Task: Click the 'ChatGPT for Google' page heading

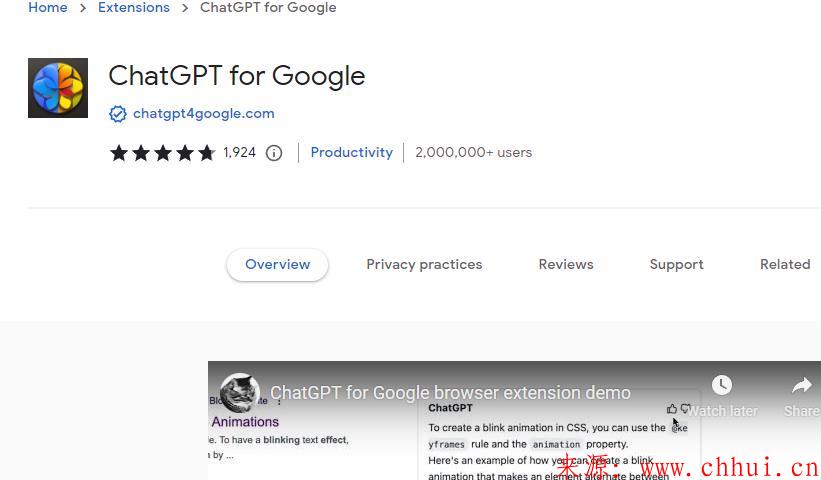Action: 237,76
